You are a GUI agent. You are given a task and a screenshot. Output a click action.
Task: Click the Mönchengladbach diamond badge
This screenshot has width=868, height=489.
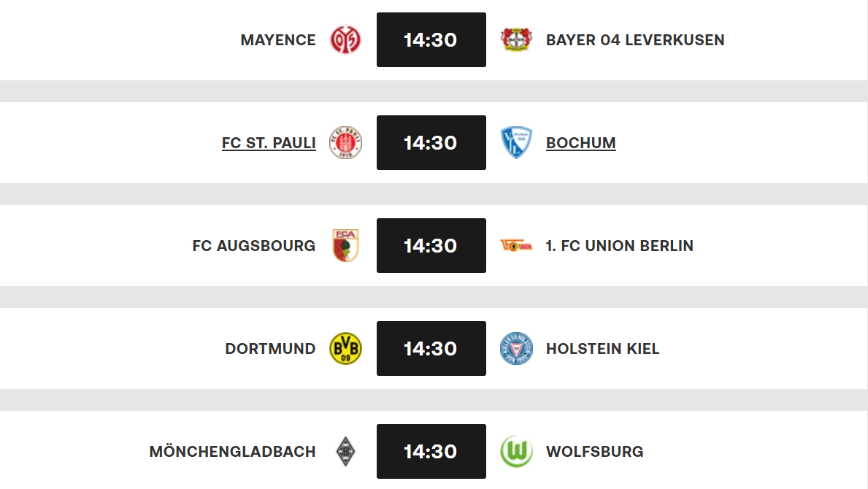tap(344, 451)
